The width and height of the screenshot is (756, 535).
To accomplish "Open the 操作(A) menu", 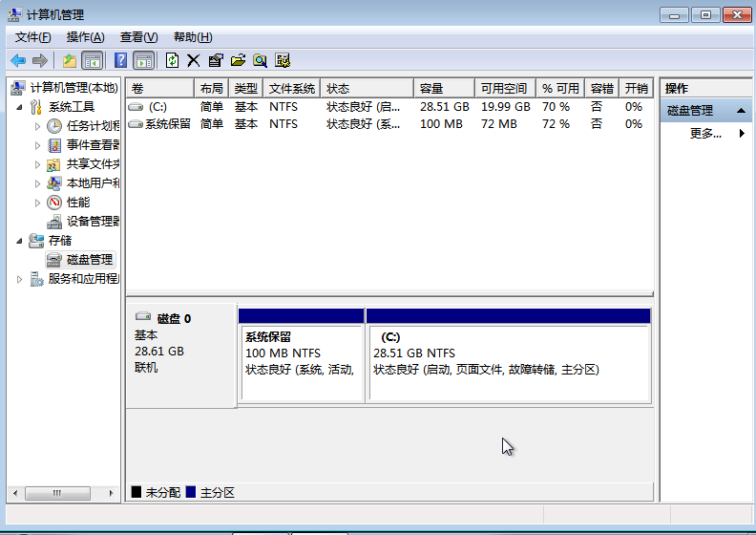I will coord(85,37).
